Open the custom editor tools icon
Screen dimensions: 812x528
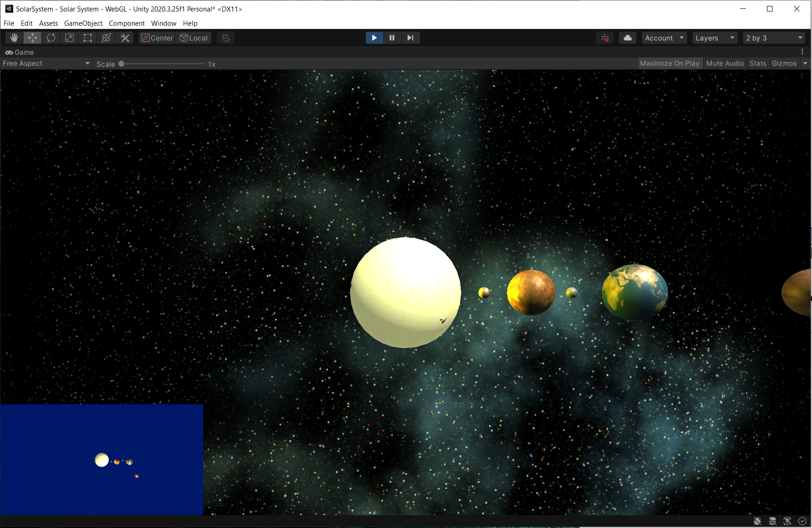(x=125, y=38)
